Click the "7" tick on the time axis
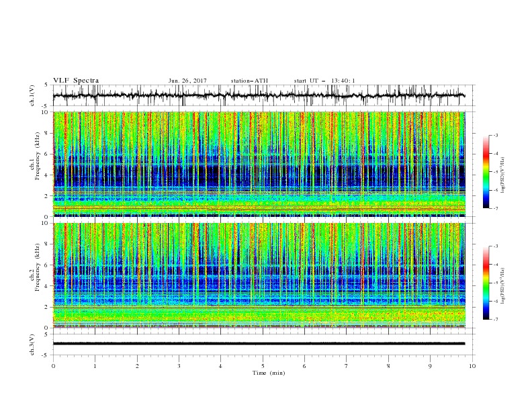Screen dimensions: 532x411 (347, 366)
